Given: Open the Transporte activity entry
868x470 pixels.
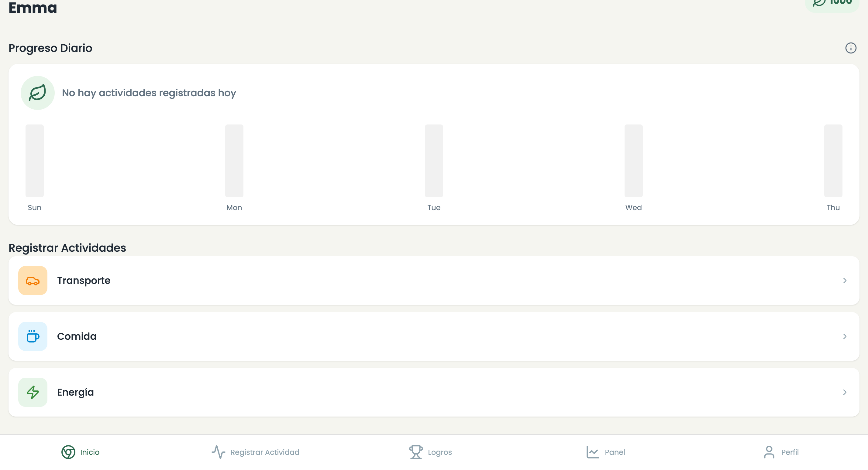Looking at the screenshot, I should 434,281.
